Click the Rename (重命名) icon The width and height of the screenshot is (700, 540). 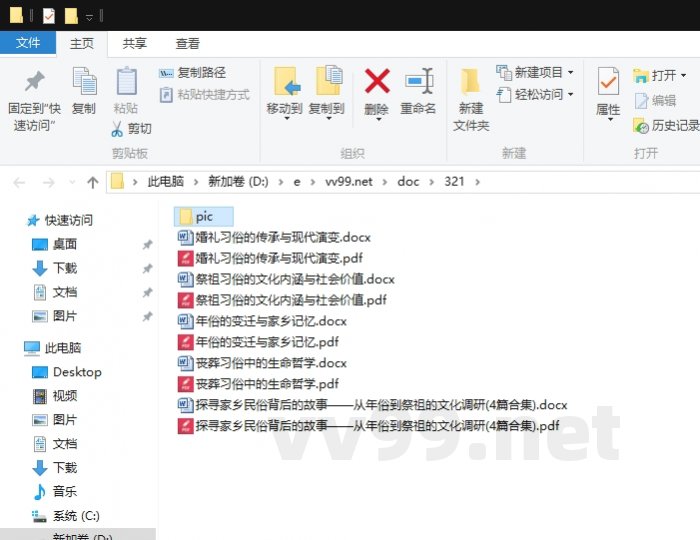[x=418, y=81]
